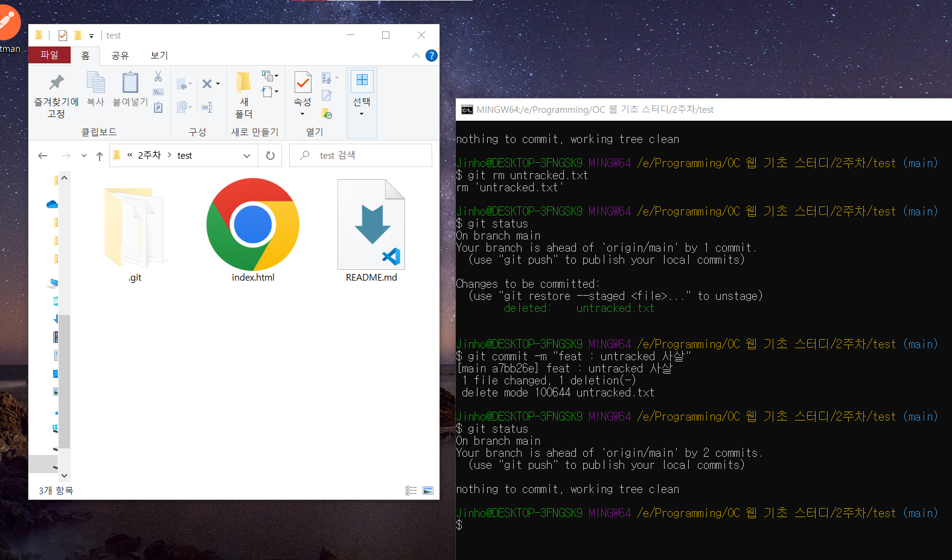Click 'nothing to commit' line at terminal bottom
Viewport: 952px width, 560px height.
point(567,489)
